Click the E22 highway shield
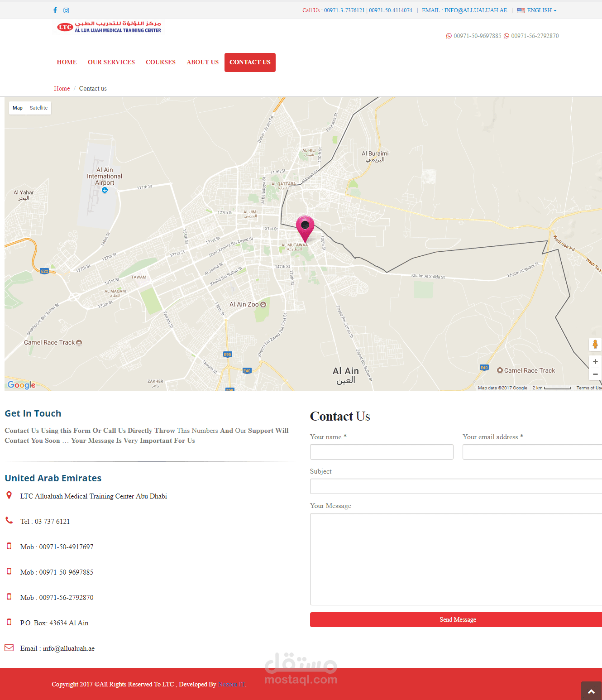This screenshot has width=602, height=700. pos(44,271)
